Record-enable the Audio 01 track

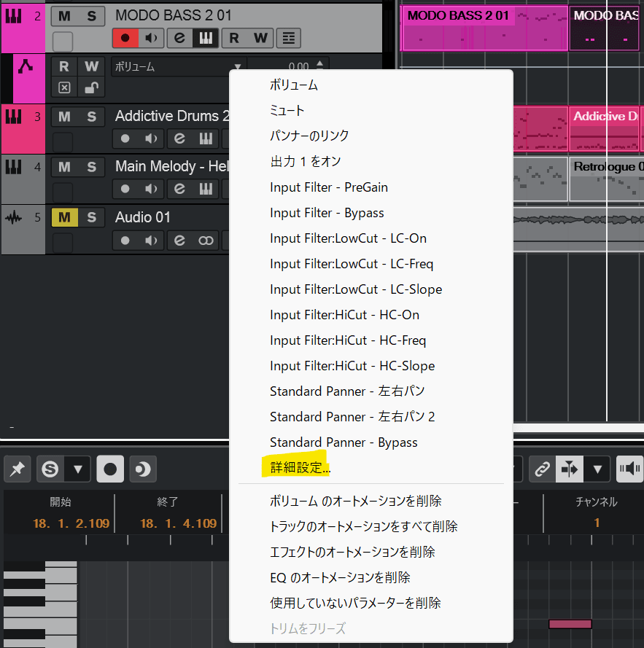[x=125, y=241]
